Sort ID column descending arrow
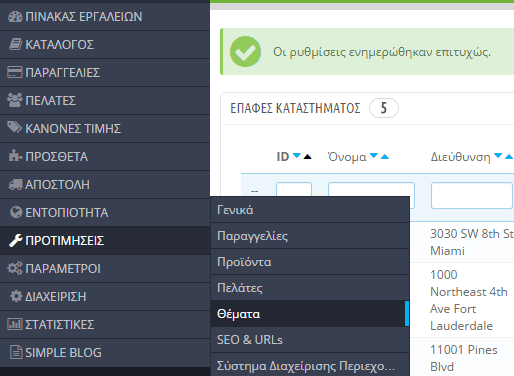 (297, 156)
